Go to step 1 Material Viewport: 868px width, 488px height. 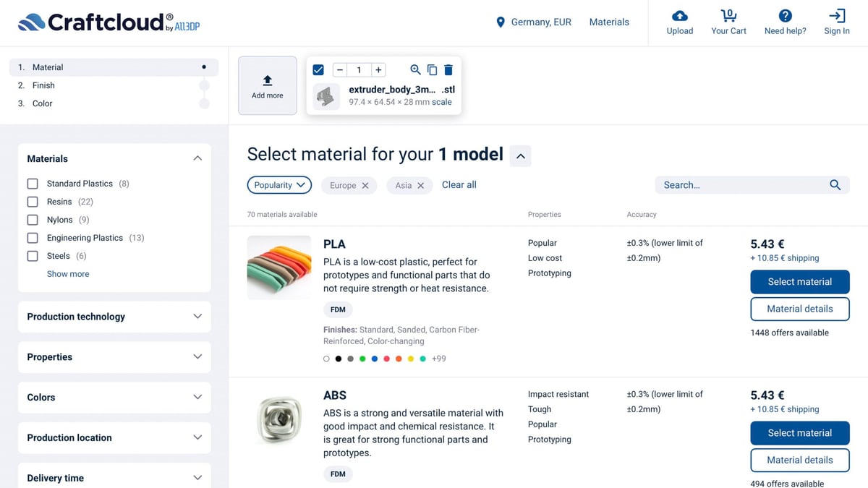(114, 67)
